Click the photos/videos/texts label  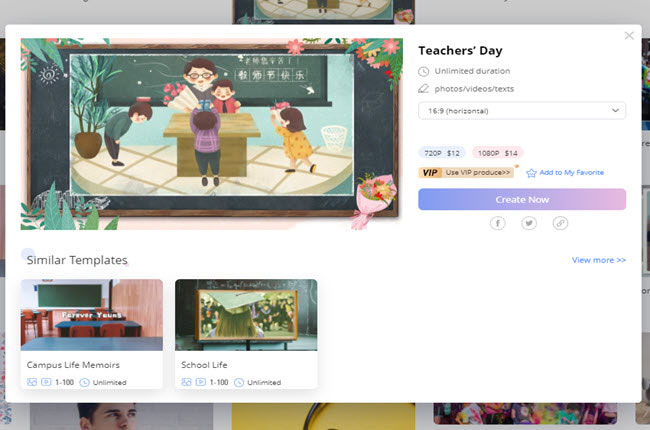pos(474,89)
